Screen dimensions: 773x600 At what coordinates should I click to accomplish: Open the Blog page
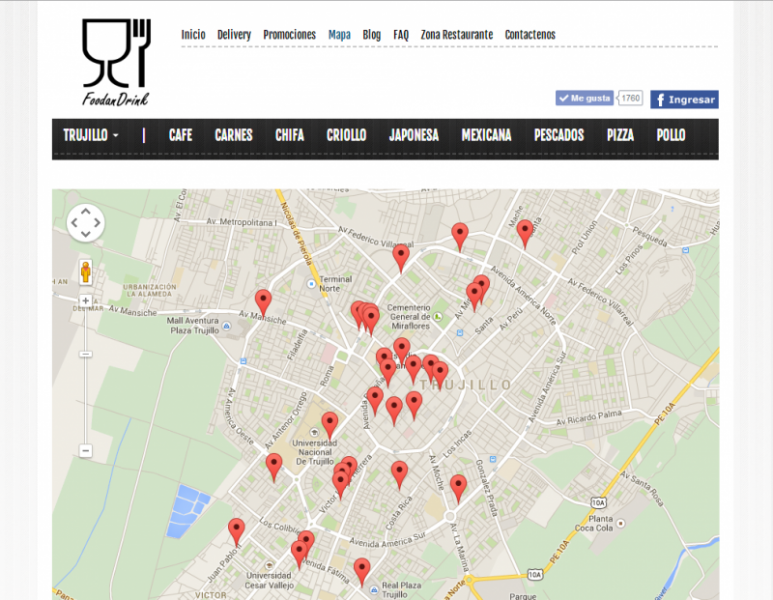point(372,35)
